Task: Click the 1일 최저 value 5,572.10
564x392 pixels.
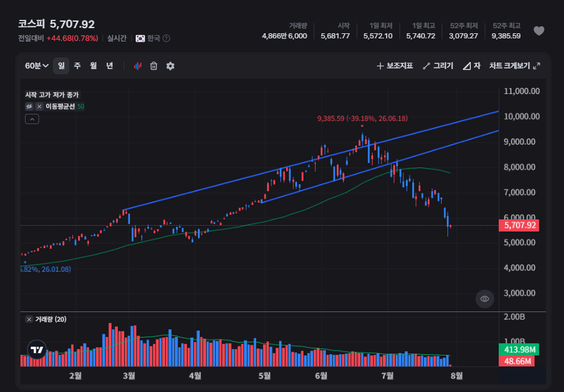Action: (378, 36)
